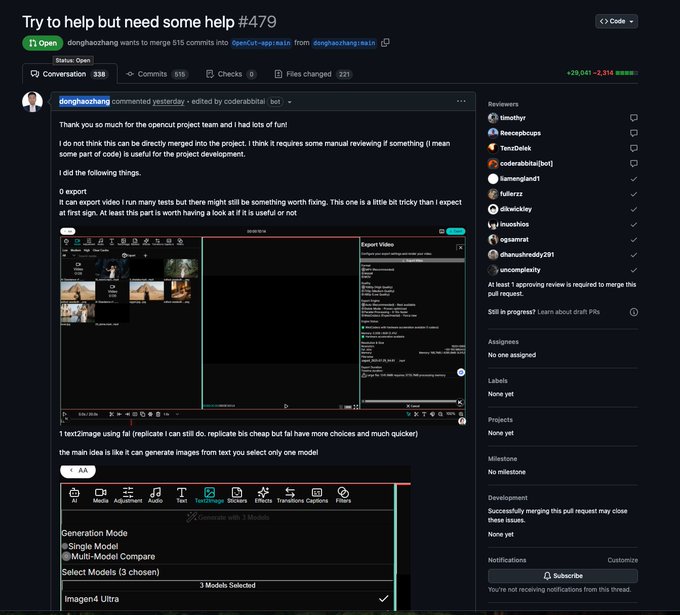Click coderabbitai[bot]'s review comment icon

point(633,164)
